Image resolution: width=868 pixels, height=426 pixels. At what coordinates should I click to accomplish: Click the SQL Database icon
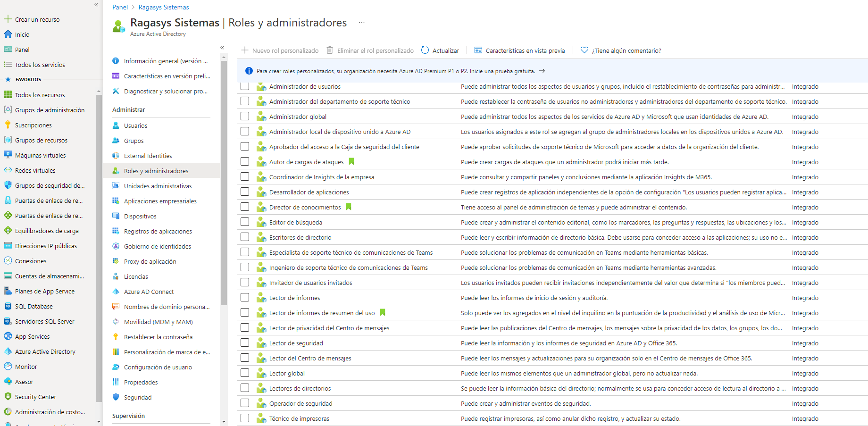pos(8,306)
